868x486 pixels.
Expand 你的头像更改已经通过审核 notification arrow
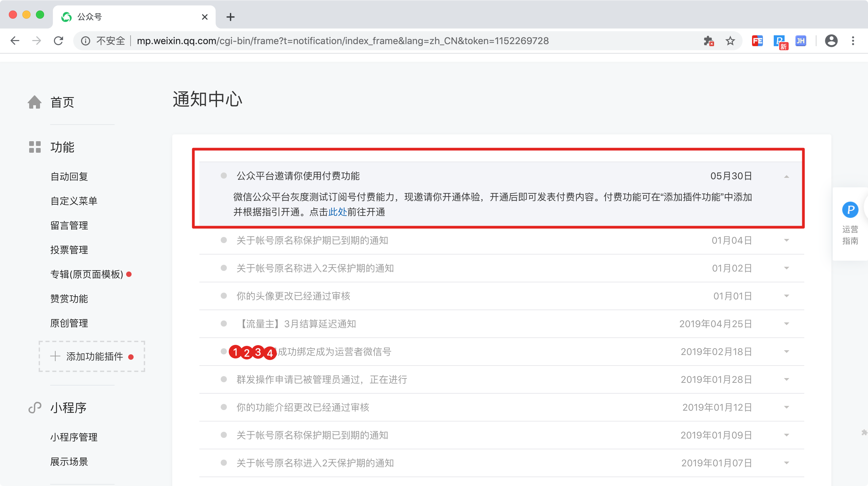coord(786,296)
